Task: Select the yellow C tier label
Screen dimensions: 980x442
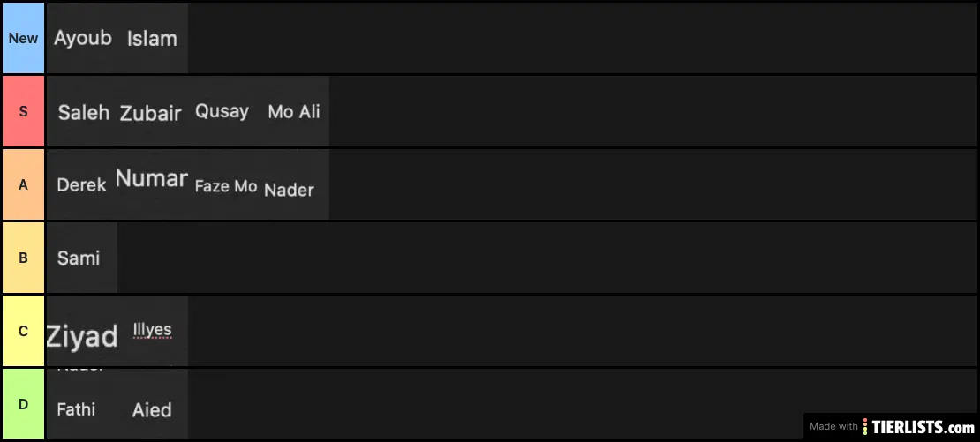Action: coord(23,331)
